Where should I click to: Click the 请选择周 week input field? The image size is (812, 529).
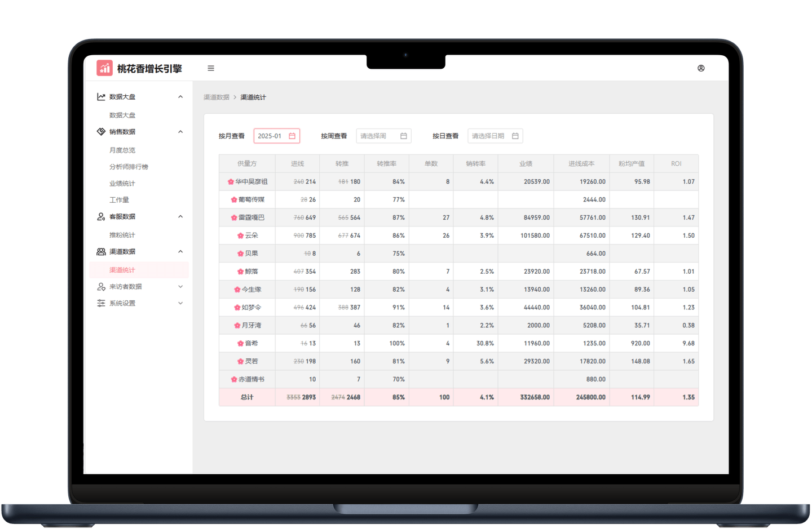(x=384, y=136)
